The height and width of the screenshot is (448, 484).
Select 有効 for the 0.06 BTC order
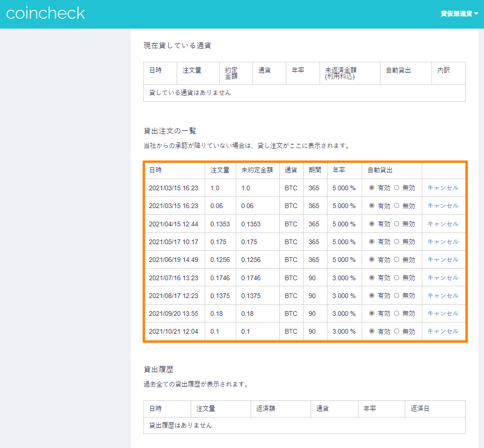372,206
